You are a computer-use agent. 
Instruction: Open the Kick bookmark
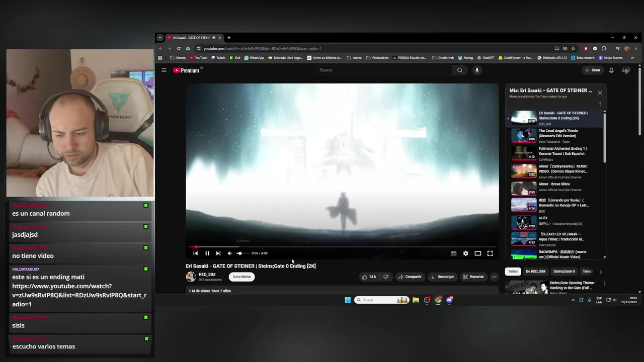pyautogui.click(x=235, y=58)
